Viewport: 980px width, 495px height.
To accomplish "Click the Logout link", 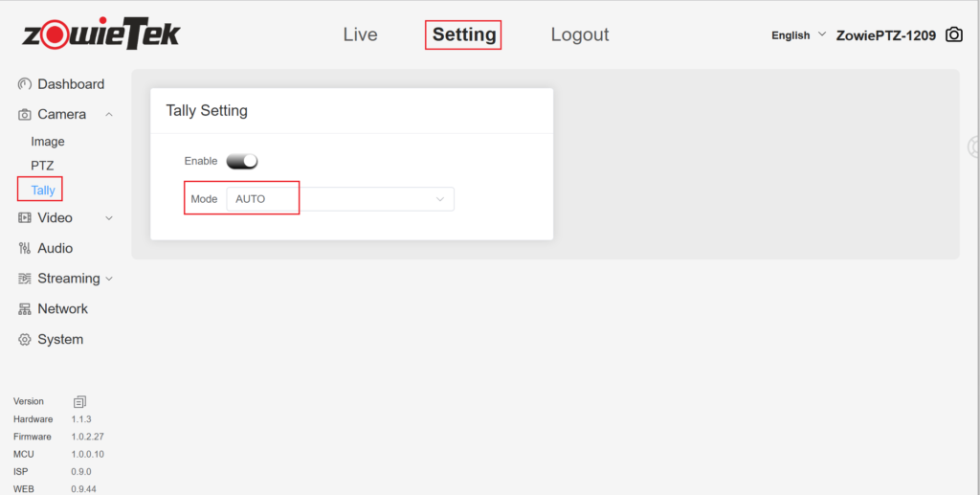I will click(579, 34).
